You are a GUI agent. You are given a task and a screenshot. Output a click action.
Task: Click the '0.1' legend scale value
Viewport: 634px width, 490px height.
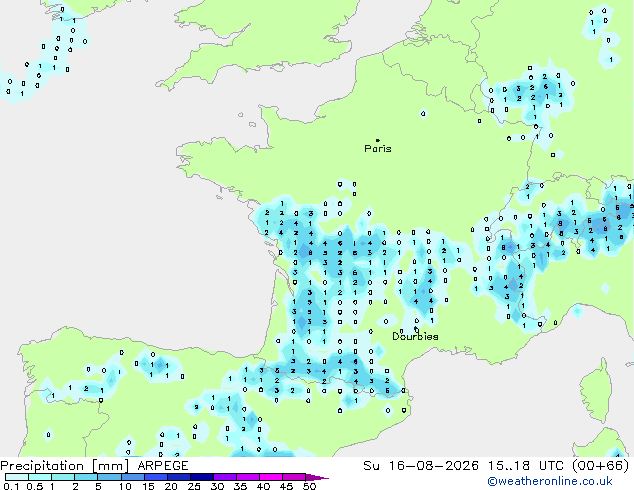[x=11, y=486]
